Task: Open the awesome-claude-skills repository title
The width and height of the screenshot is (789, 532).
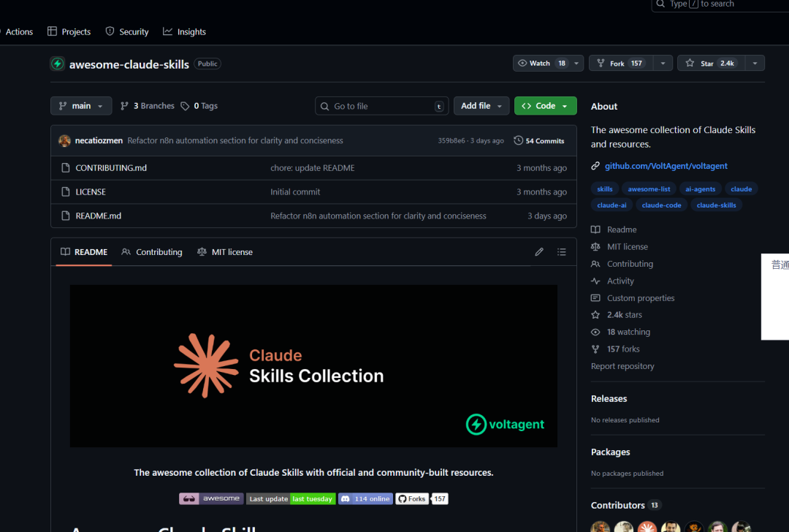Action: tap(129, 64)
